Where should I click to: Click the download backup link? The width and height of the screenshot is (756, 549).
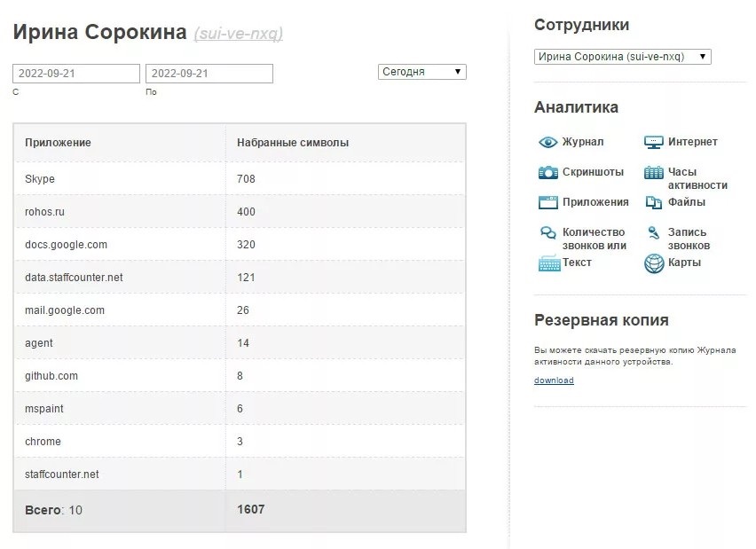[x=554, y=380]
